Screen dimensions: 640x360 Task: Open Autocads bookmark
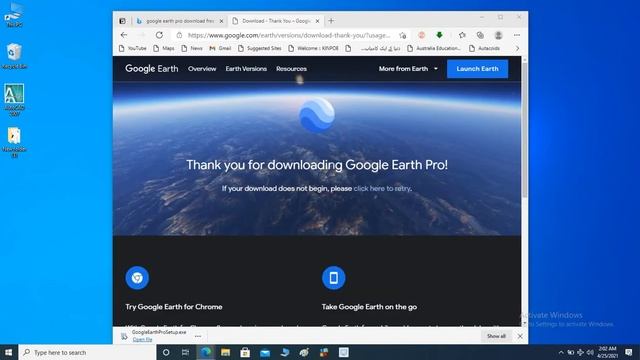(x=484, y=48)
